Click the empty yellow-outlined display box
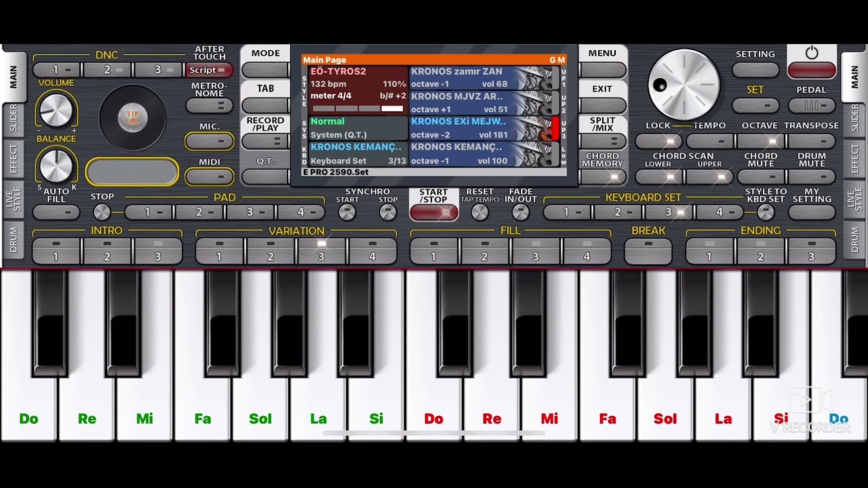868x488 pixels. (132, 171)
